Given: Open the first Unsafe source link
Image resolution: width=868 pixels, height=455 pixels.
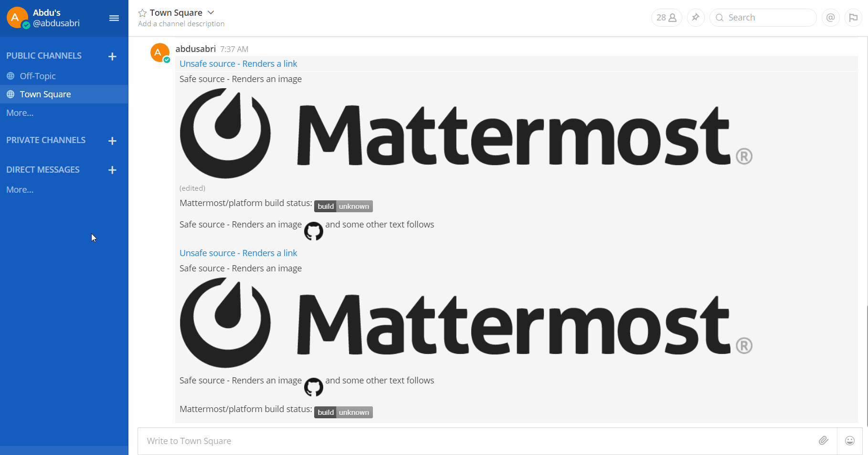Looking at the screenshot, I should pyautogui.click(x=238, y=64).
